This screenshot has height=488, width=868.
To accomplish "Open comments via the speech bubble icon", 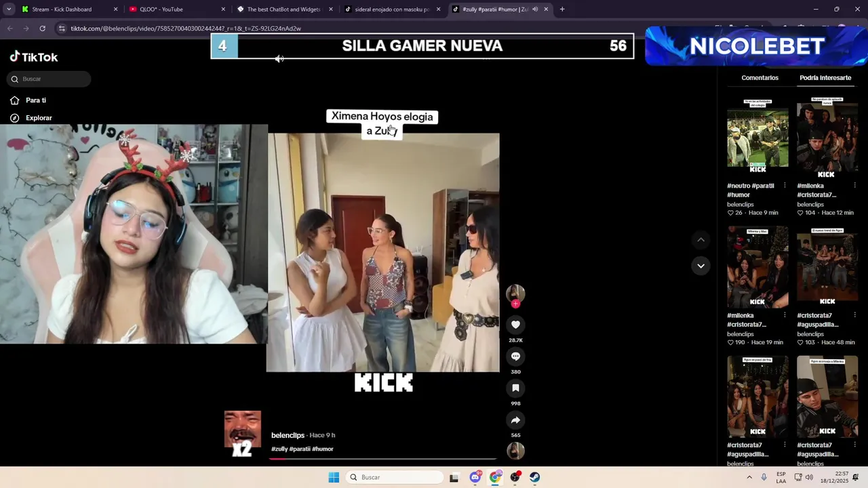I will [x=515, y=357].
